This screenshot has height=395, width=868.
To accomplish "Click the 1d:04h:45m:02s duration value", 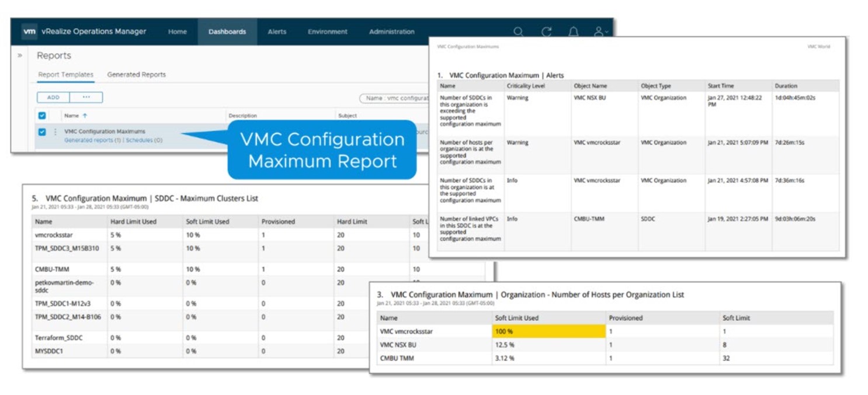I will pos(795,98).
